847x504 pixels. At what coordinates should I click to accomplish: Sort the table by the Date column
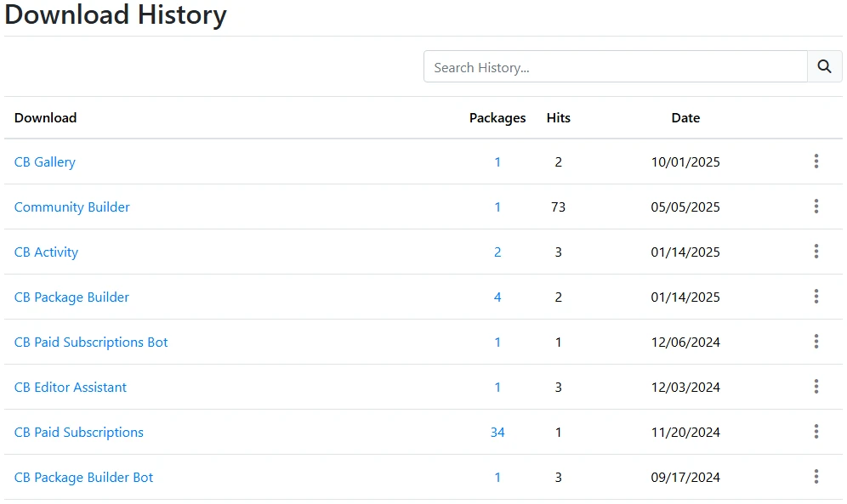[685, 118]
